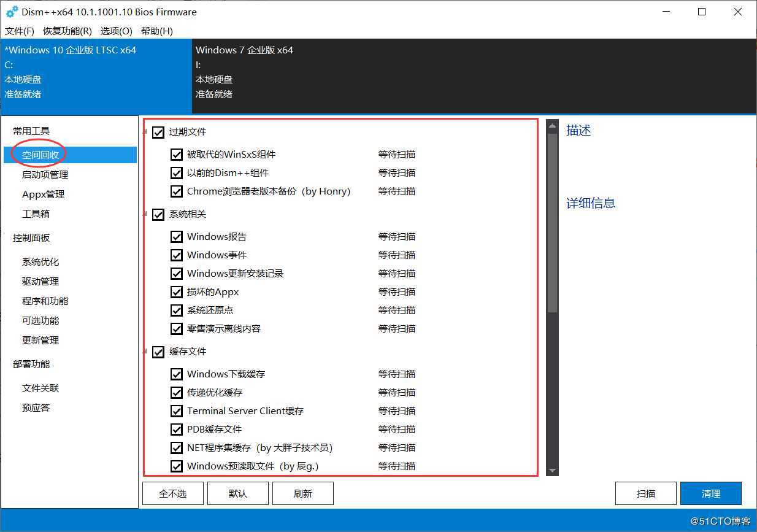This screenshot has height=532, width=757.
Task: Uncheck Chrome浏览器老版本备份 checkbox
Action: click(177, 191)
